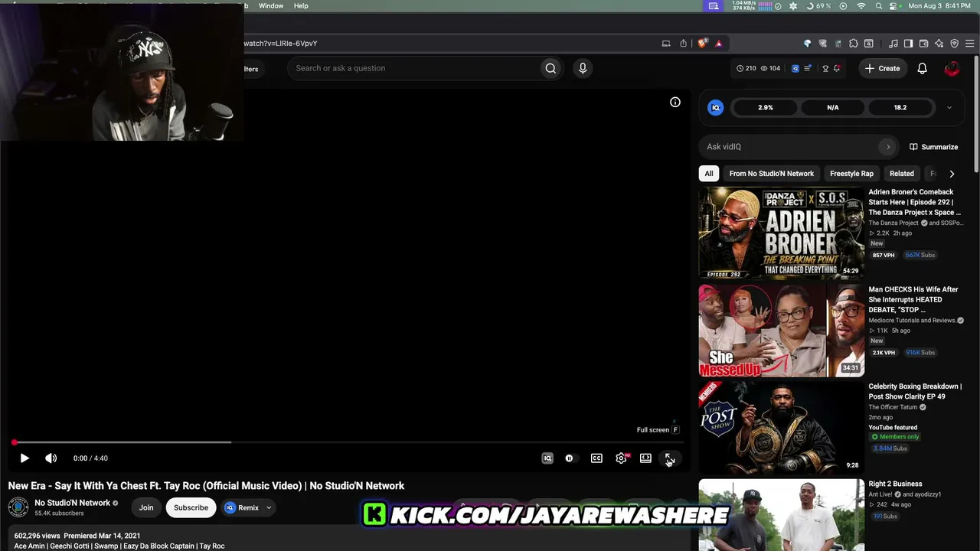Expand the vidIQ stats panel chevron
This screenshot has width=980, height=551.
pos(949,108)
